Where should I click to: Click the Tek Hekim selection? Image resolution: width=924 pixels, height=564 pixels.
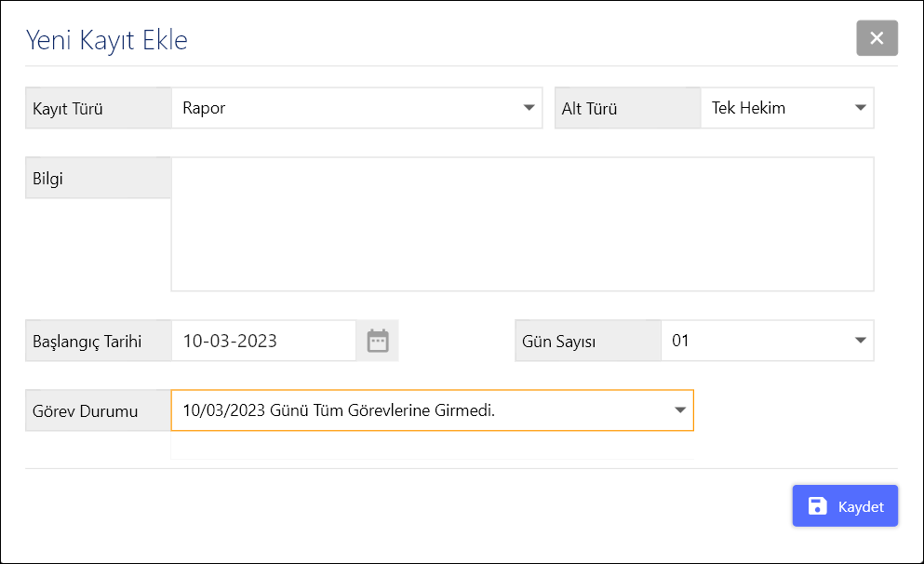coord(748,108)
